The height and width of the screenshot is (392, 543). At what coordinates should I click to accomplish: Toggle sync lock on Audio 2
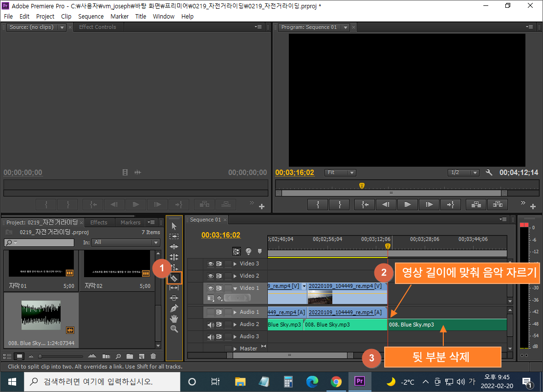pos(219,325)
